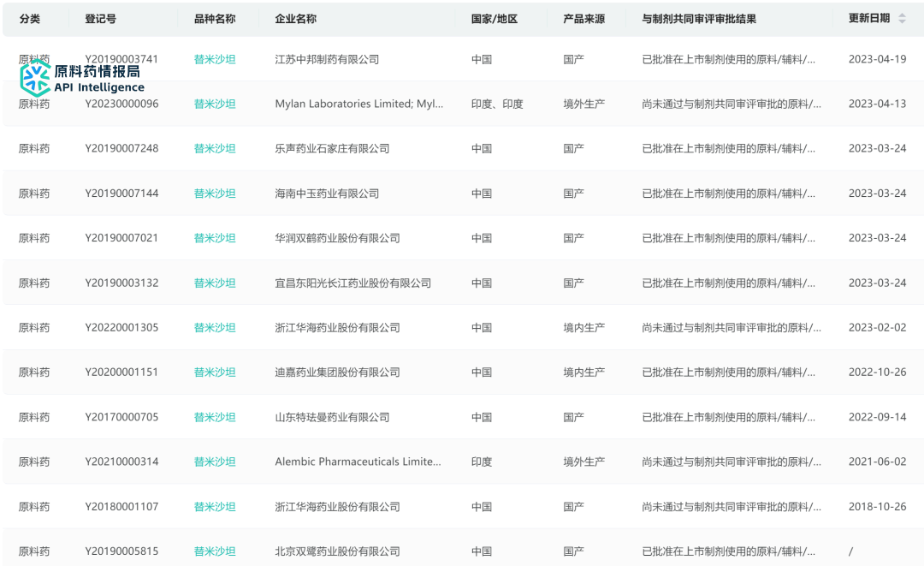
Task: Select registration number Y20210000314
Action: coord(121,462)
